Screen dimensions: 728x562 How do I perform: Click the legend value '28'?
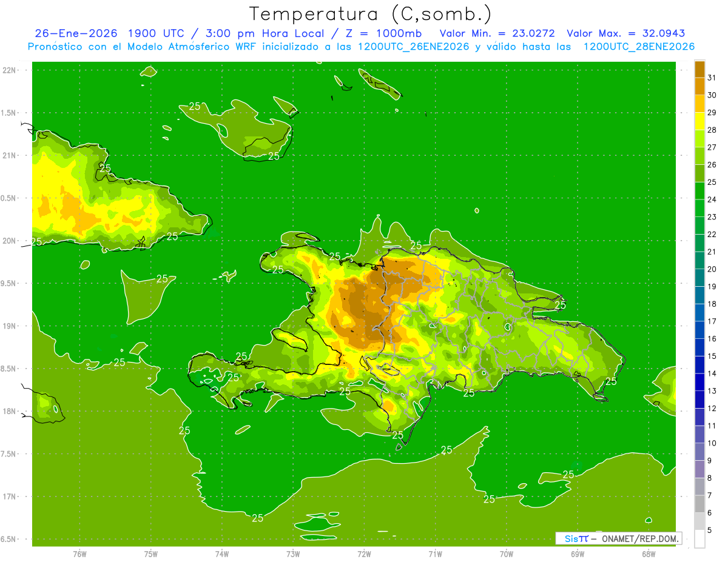pyautogui.click(x=712, y=130)
